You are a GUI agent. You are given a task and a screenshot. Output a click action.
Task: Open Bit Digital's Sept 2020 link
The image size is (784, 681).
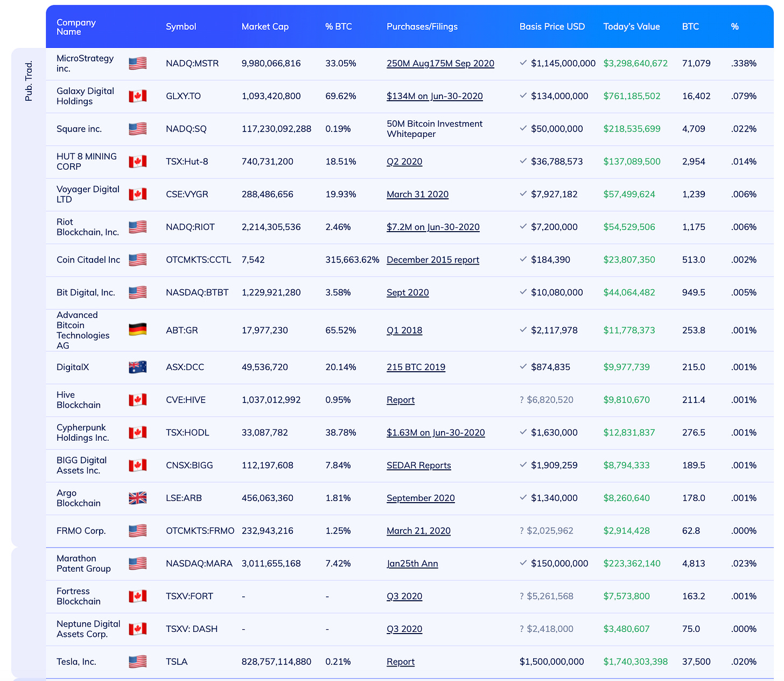click(x=408, y=293)
